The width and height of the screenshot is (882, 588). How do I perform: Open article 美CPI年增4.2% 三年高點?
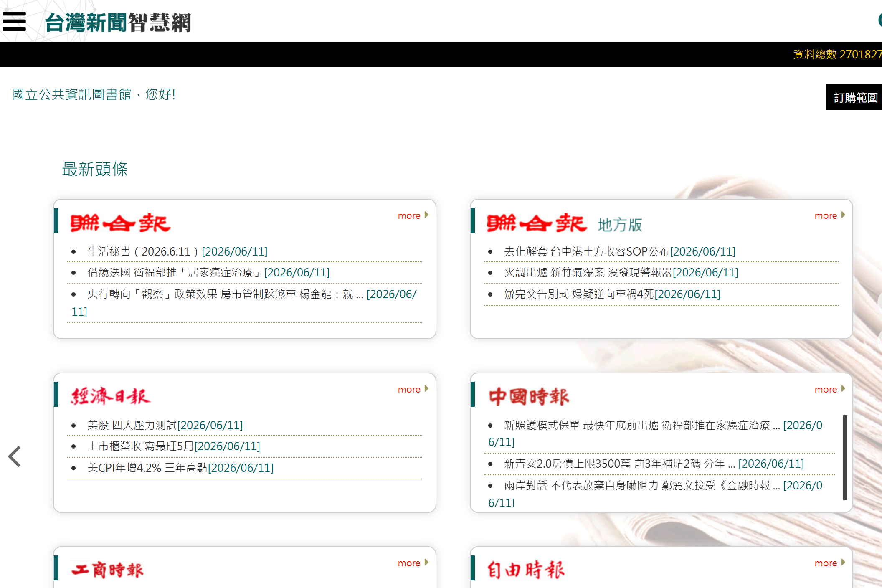180,468
